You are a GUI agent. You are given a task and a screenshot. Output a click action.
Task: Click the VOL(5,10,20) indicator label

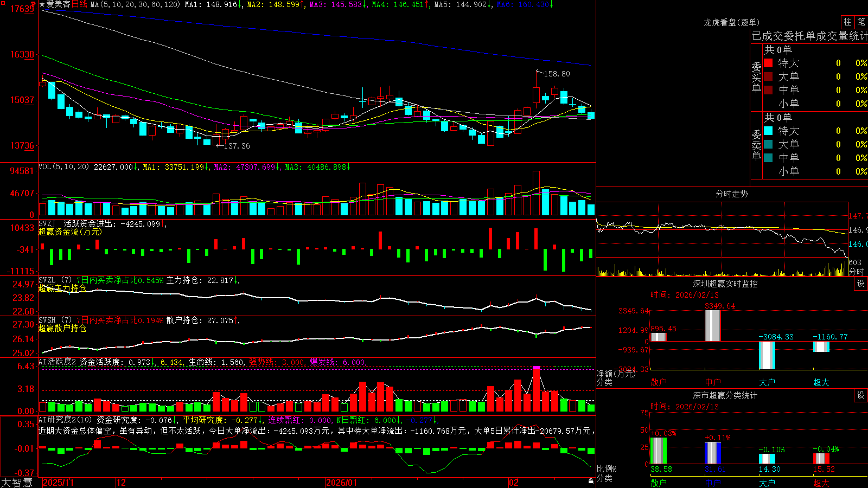63,167
